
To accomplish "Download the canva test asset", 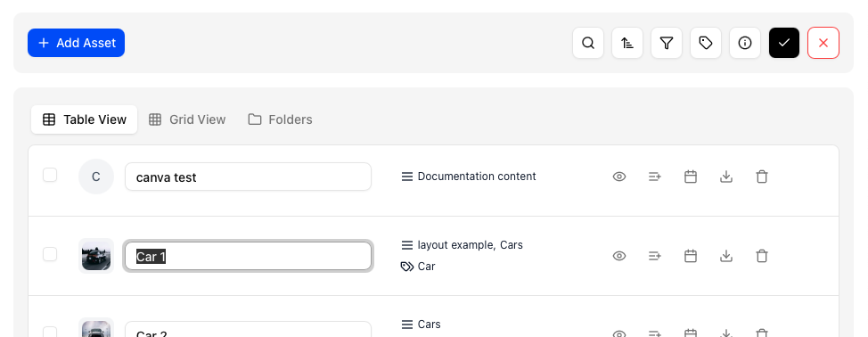I will click(726, 177).
